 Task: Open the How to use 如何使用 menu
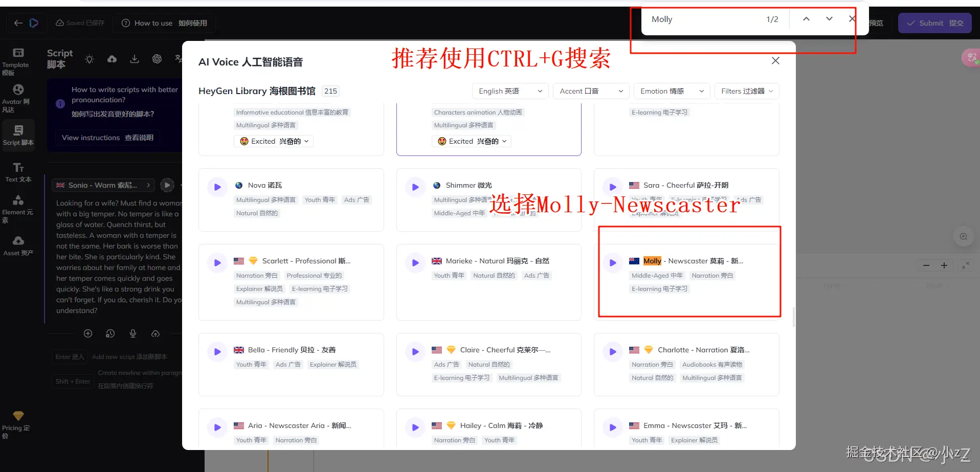point(164,23)
